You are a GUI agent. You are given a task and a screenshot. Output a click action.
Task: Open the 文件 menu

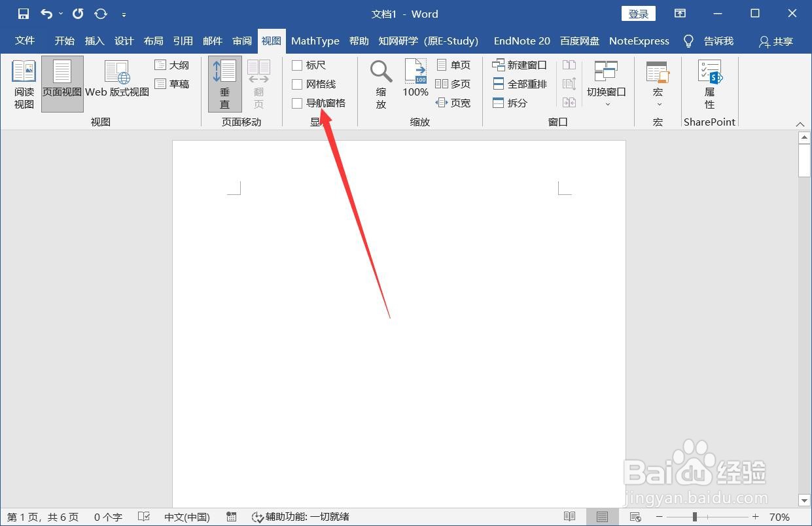tap(25, 41)
